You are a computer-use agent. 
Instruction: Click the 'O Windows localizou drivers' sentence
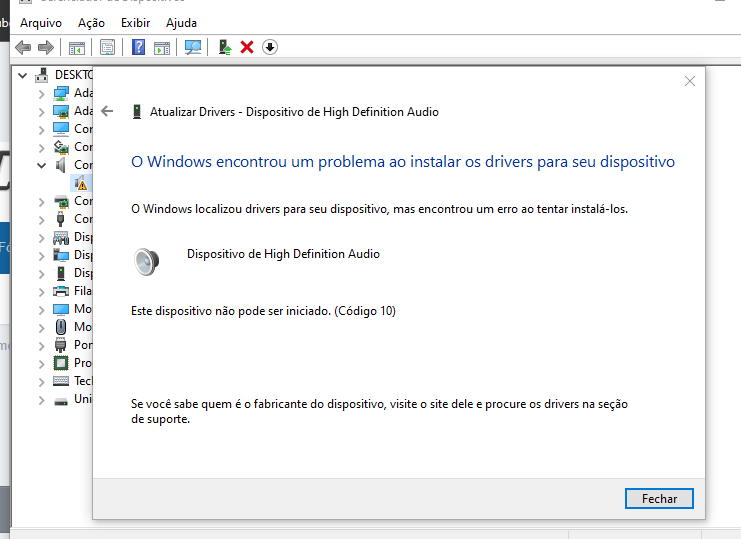379,209
